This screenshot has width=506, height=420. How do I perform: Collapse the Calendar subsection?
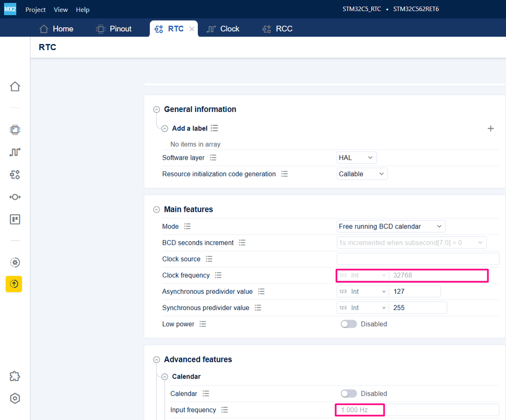(x=165, y=377)
